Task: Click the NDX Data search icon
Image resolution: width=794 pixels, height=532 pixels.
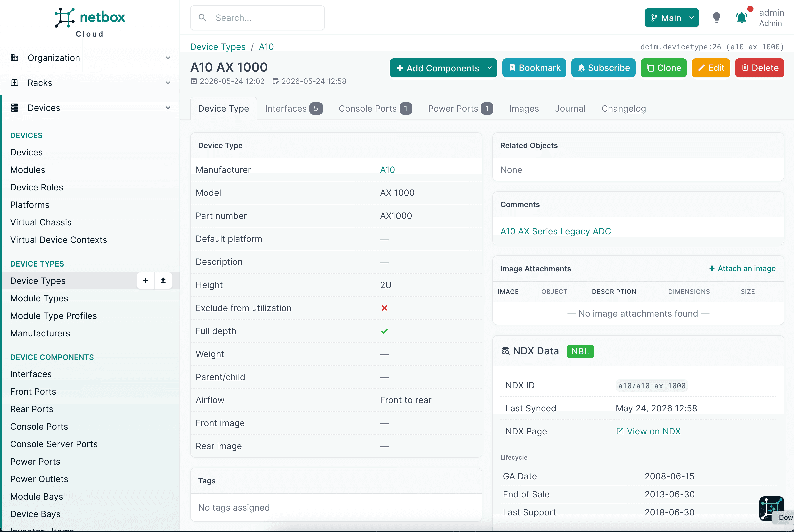Action: 505,351
